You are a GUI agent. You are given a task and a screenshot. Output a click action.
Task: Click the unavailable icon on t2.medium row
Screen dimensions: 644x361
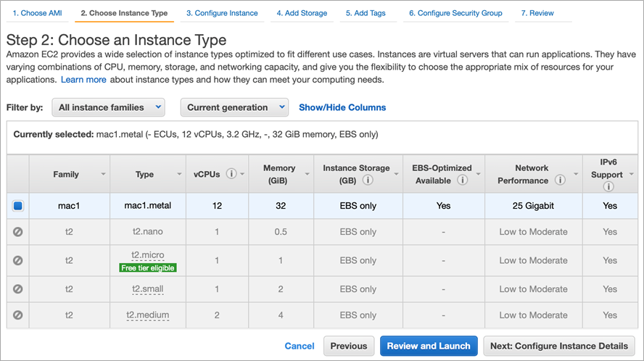pyautogui.click(x=18, y=315)
